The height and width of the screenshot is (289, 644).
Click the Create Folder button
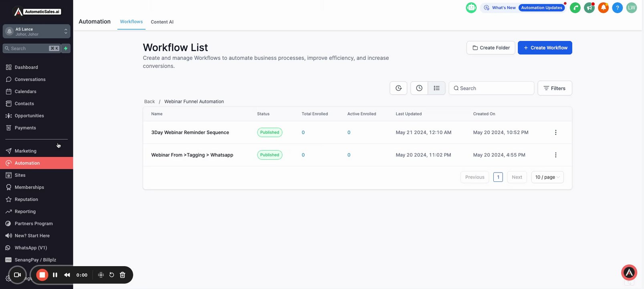(491, 48)
